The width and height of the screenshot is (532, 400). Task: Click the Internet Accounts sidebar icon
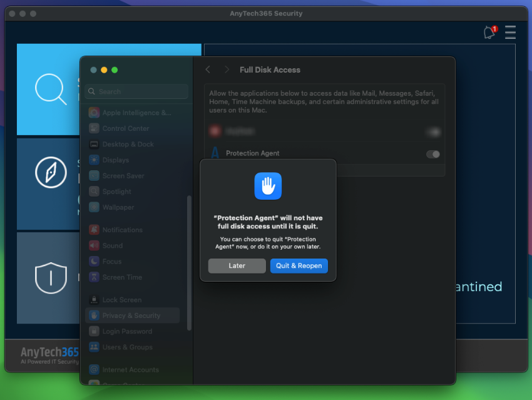point(94,369)
